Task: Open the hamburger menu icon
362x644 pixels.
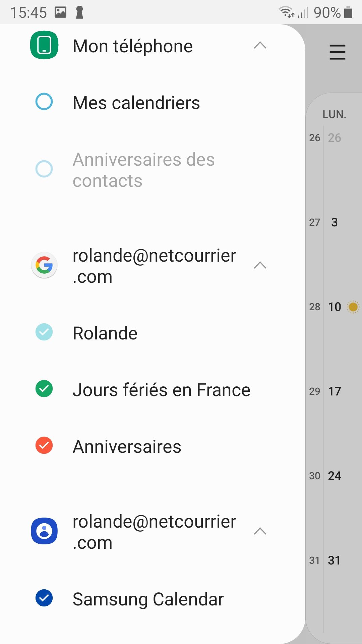Action: [337, 52]
